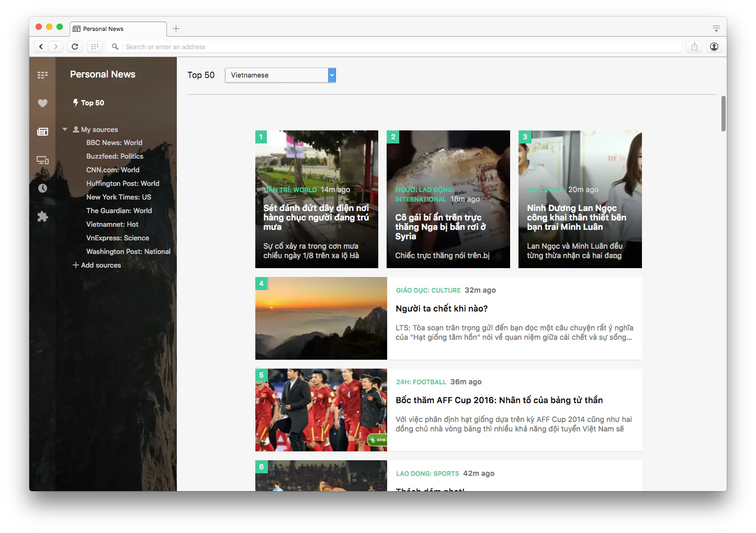Image resolution: width=756 pixels, height=533 pixels.
Task: Open the Top 50 sidebar item
Action: (88, 103)
